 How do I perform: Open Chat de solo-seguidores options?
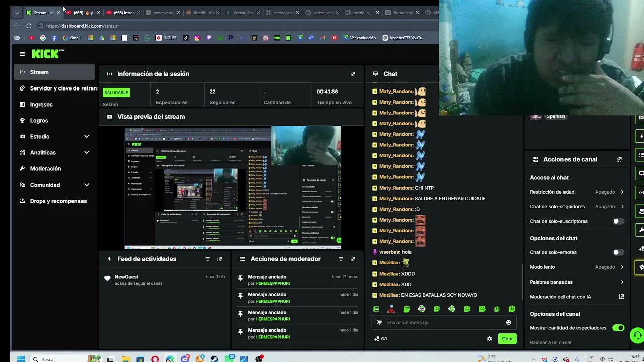[x=577, y=206]
